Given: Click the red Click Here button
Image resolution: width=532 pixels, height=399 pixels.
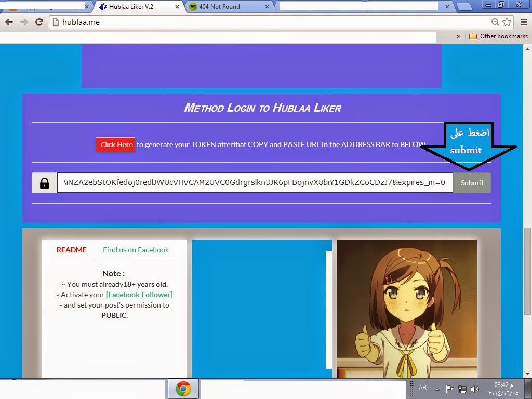Looking at the screenshot, I should 115,144.
